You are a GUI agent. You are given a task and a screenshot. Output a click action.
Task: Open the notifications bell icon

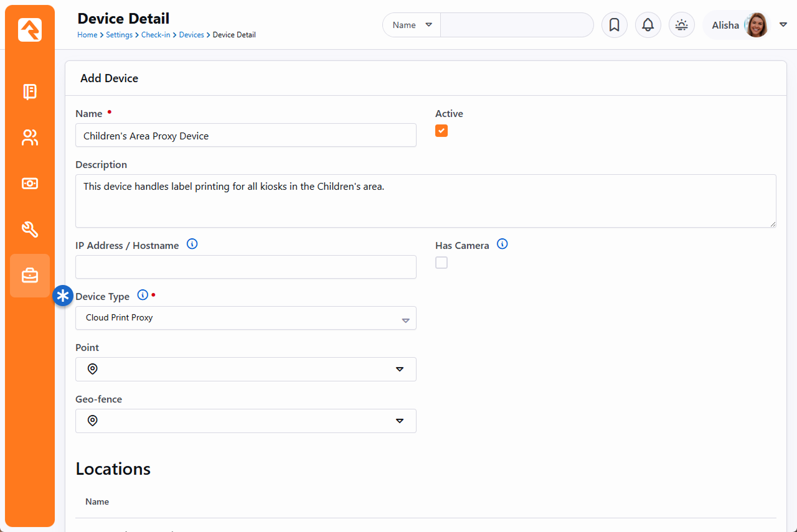pyautogui.click(x=648, y=25)
